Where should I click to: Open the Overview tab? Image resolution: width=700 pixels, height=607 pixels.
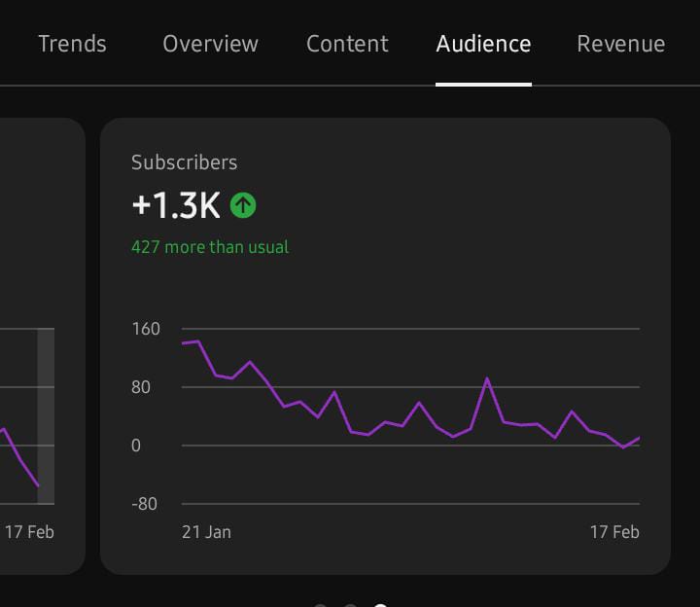click(x=210, y=44)
